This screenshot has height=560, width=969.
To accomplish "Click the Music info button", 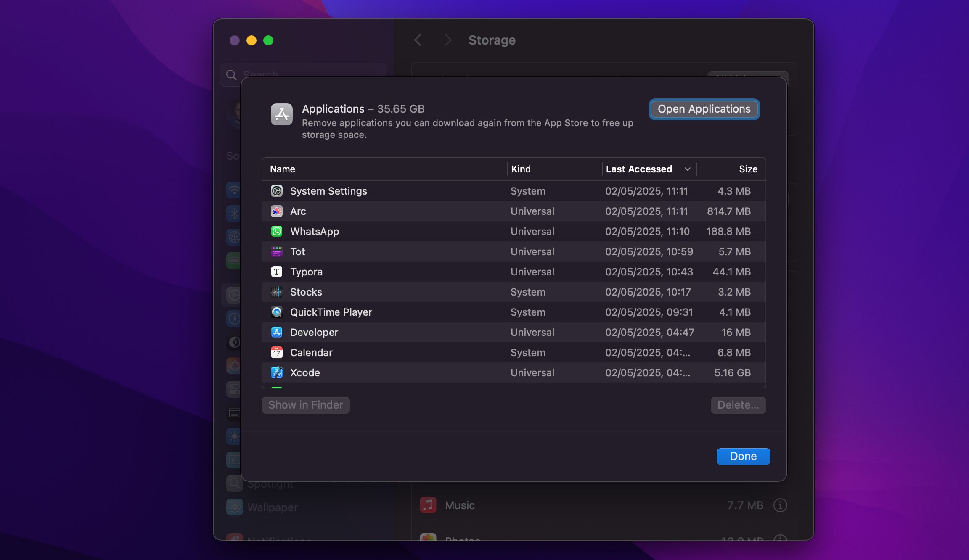I will pos(780,505).
